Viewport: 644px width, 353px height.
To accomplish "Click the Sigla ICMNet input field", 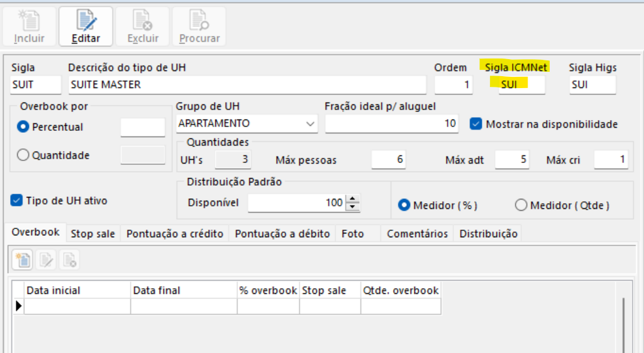I will (x=521, y=84).
